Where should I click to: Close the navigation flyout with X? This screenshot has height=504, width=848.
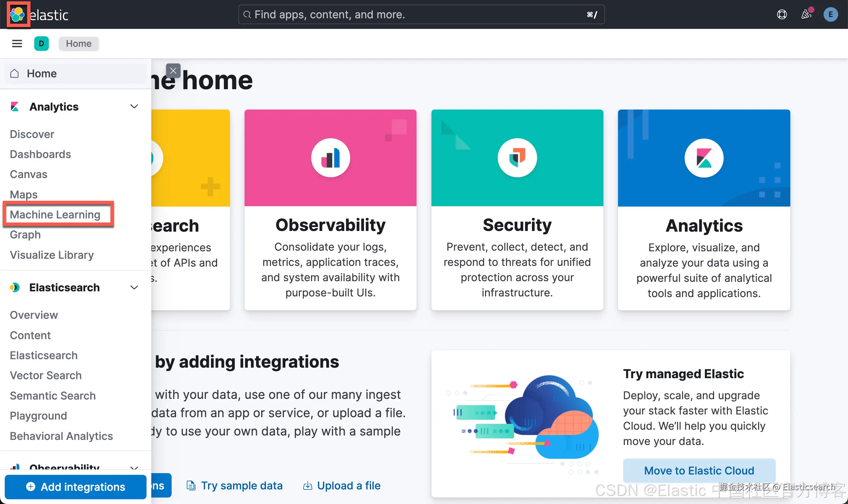173,71
